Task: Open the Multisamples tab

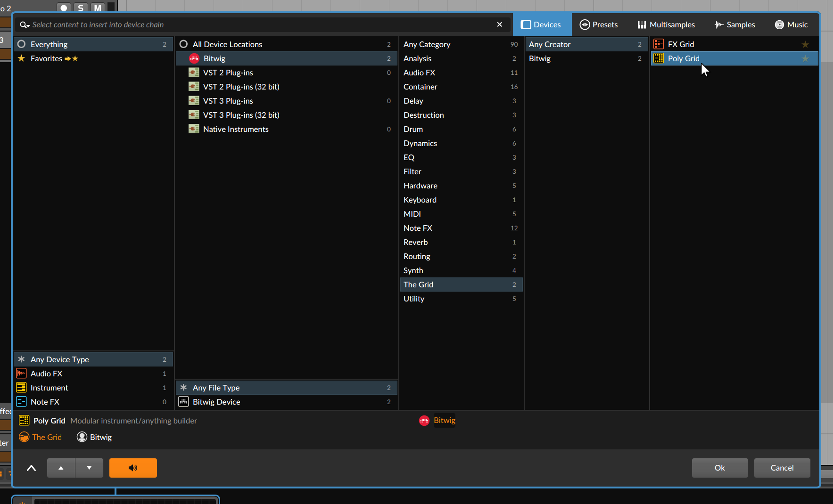Action: tap(666, 24)
